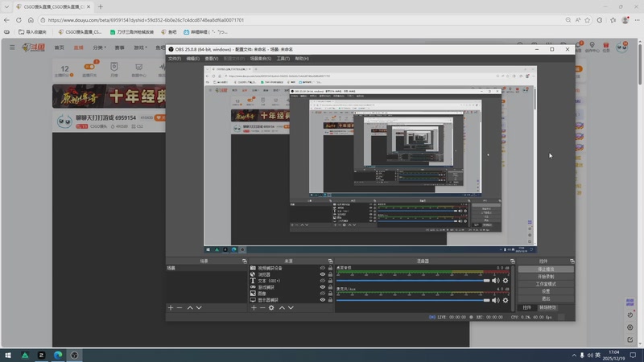Open 创作中心 icon in Douyu header
644x362 pixels.
pos(592,47)
